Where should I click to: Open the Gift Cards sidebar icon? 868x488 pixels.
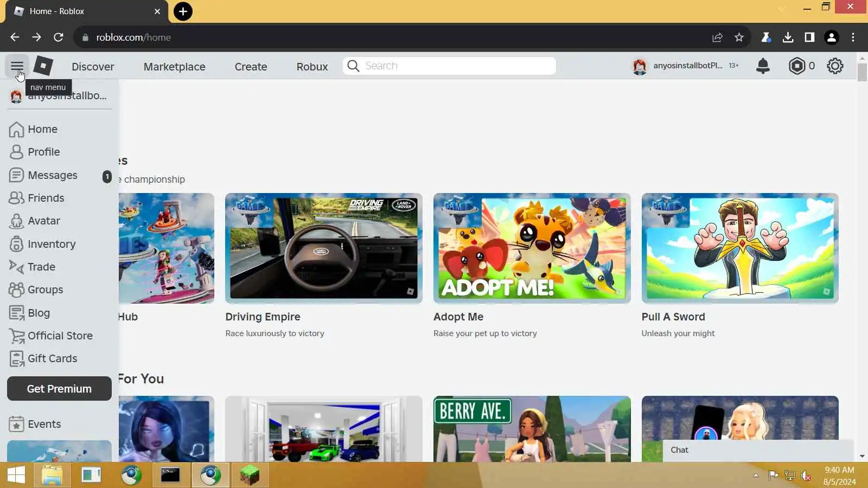pos(16,359)
